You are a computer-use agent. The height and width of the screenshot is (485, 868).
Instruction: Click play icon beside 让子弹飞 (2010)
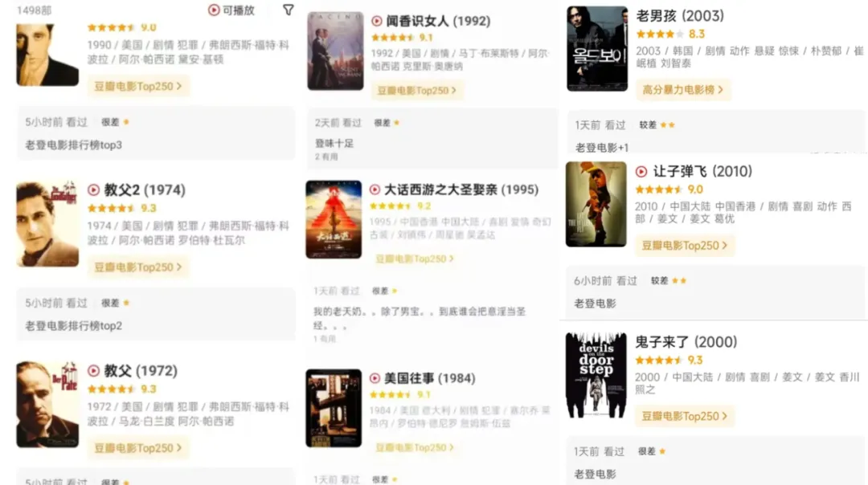pos(641,172)
